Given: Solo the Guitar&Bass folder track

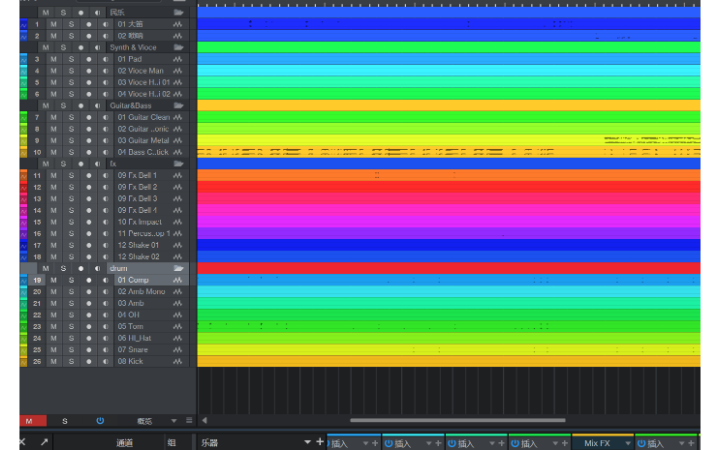Looking at the screenshot, I should (63, 106).
